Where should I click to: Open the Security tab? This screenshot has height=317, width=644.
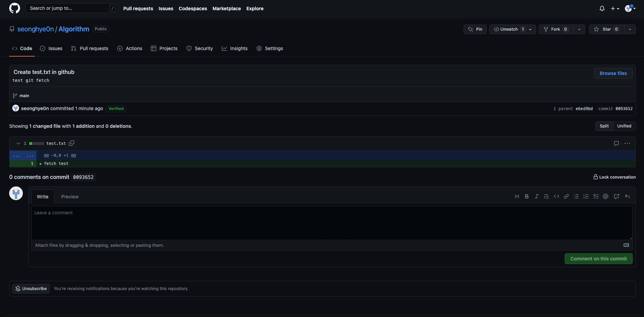(200, 48)
